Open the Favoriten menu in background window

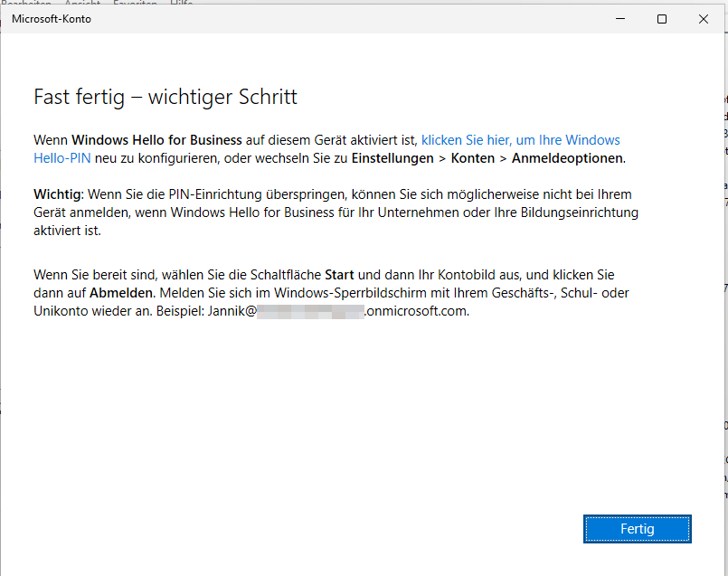coord(135,4)
